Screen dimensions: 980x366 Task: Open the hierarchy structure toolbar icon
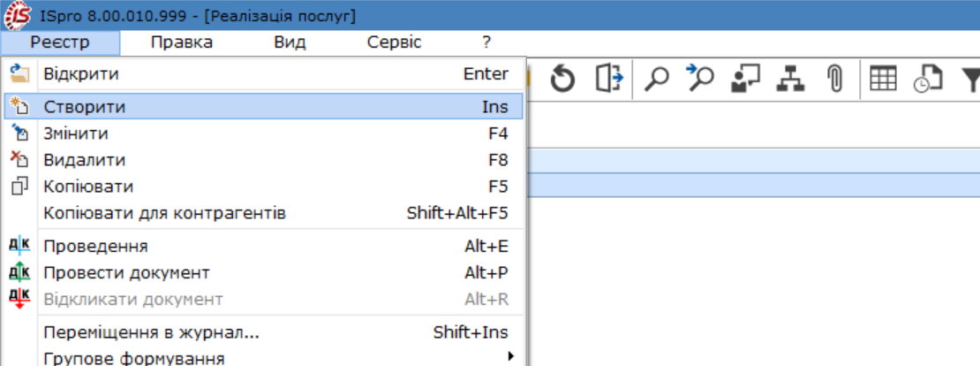tap(791, 79)
